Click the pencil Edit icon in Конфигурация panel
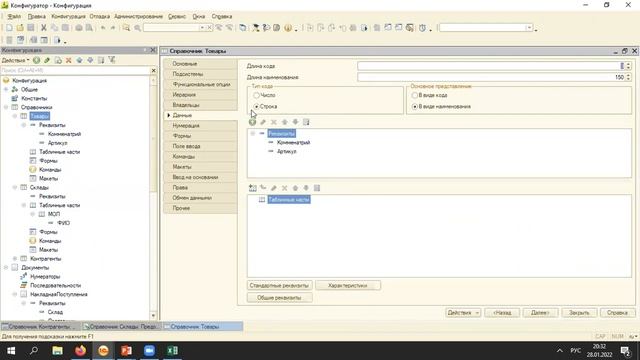 click(x=47, y=60)
